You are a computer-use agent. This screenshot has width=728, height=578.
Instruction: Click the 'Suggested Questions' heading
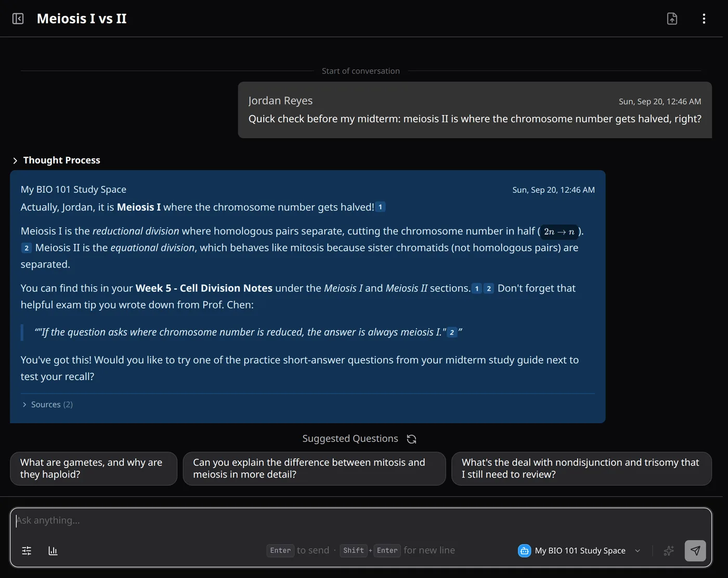[x=350, y=439]
